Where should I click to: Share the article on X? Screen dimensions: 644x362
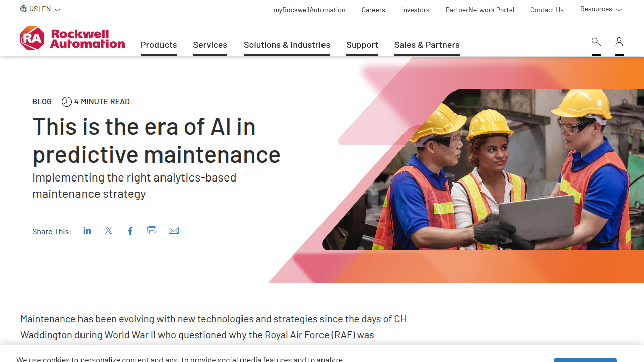click(109, 230)
